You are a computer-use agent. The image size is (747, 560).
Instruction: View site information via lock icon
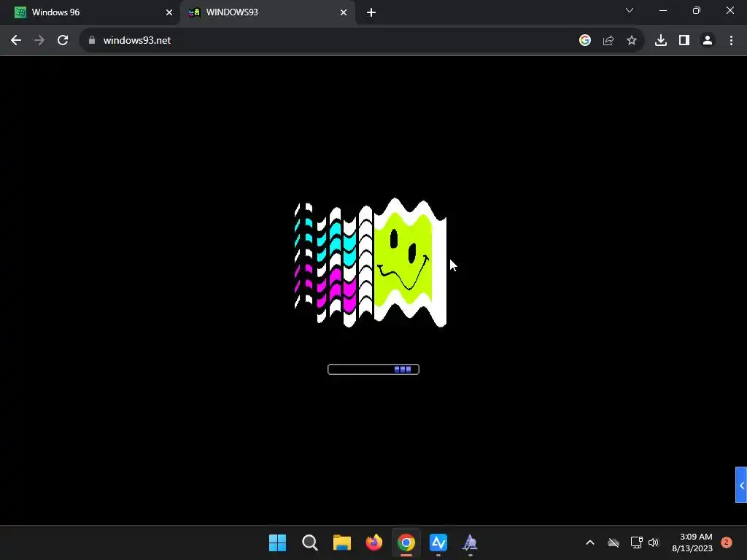[x=92, y=41]
